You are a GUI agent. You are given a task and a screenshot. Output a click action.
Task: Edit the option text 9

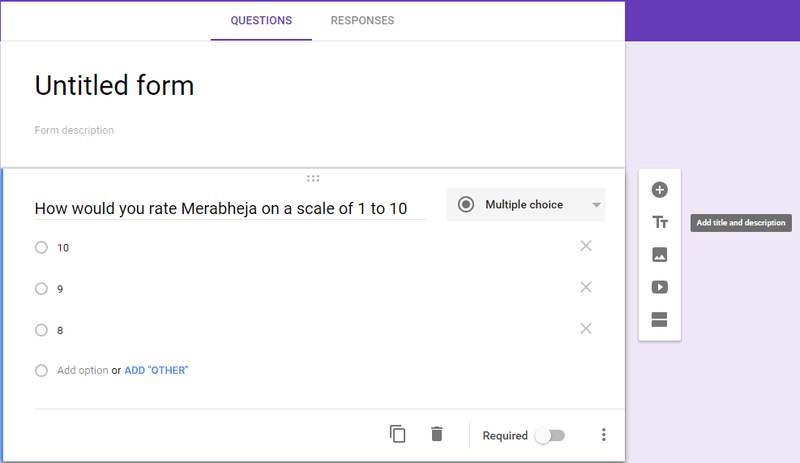click(x=60, y=289)
